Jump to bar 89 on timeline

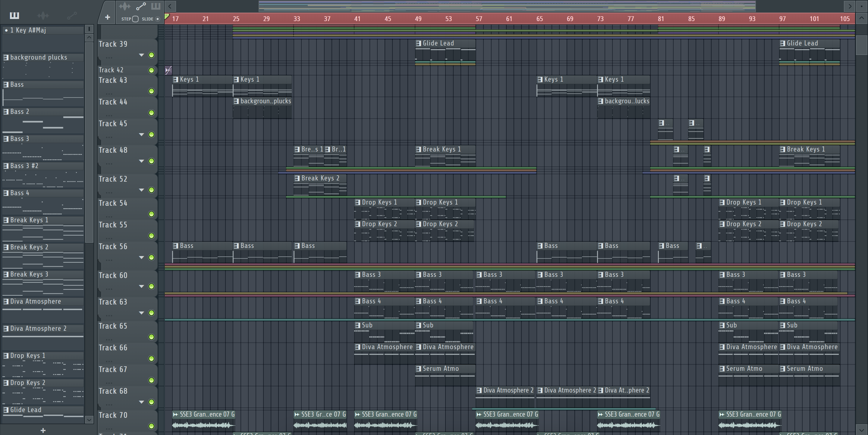(x=722, y=19)
